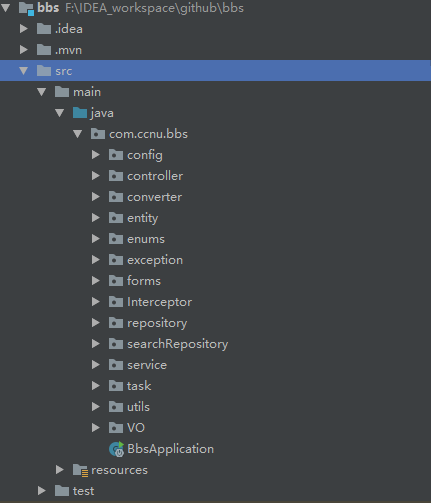The height and width of the screenshot is (503, 431).
Task: Select the entity package label
Action: coord(143,218)
